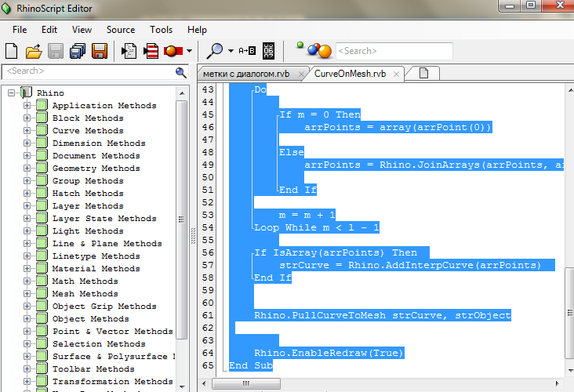Select Layer Methods tree item
This screenshot has height=392, width=574.
click(x=88, y=205)
